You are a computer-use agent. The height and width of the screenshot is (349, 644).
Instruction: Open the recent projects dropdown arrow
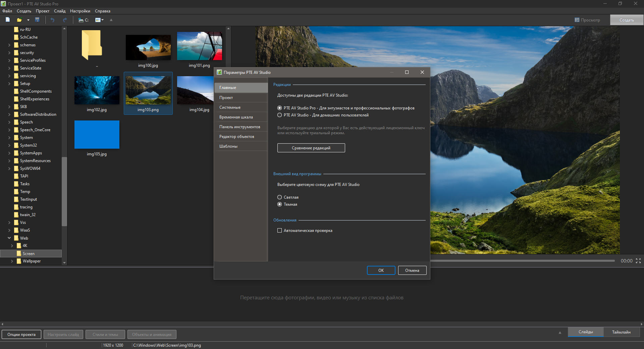click(x=28, y=20)
